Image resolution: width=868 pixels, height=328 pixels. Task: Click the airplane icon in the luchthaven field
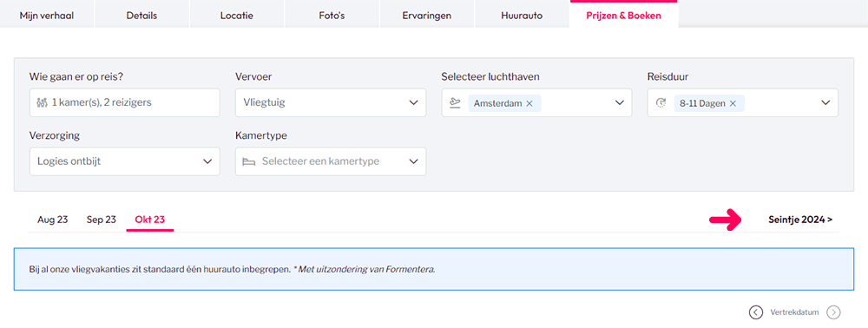pos(455,103)
